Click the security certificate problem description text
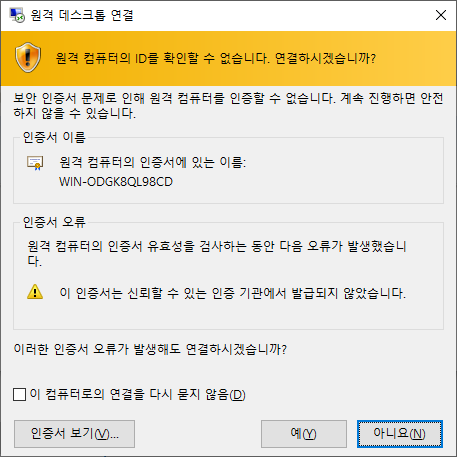 coord(228,106)
